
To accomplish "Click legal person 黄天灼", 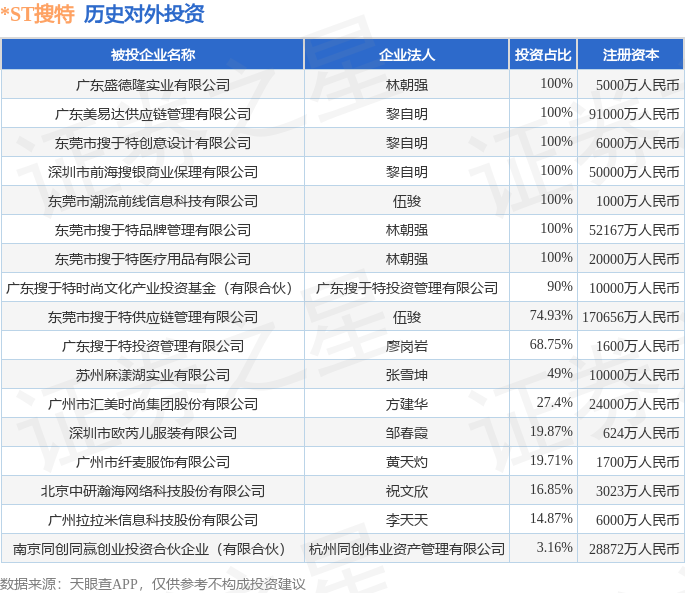I will click(x=407, y=462).
